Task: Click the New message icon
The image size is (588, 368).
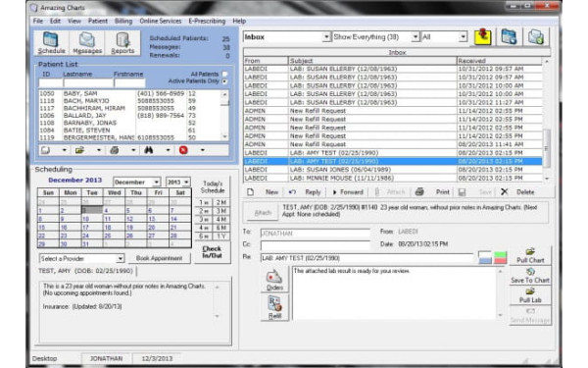Action: 250,192
